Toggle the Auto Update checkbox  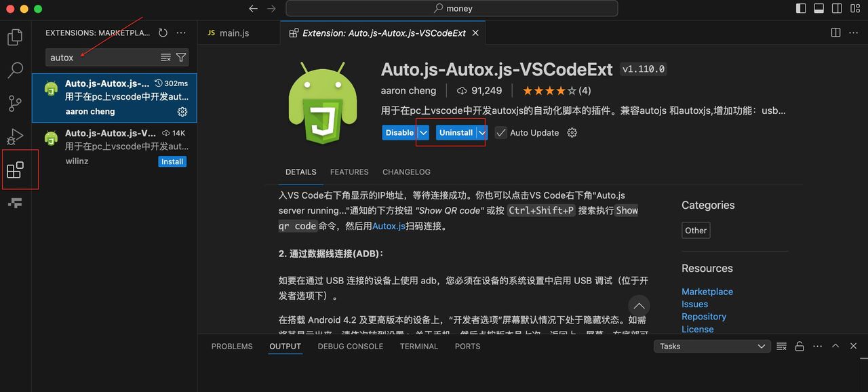500,133
